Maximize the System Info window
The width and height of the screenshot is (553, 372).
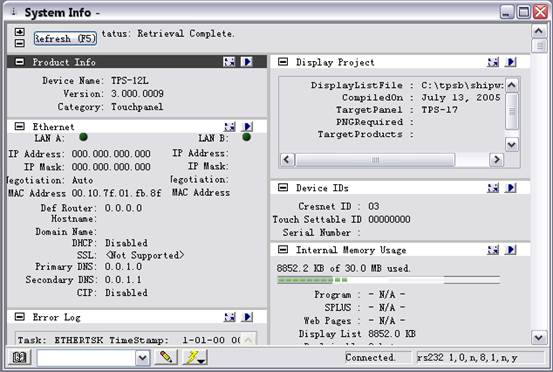[524, 12]
